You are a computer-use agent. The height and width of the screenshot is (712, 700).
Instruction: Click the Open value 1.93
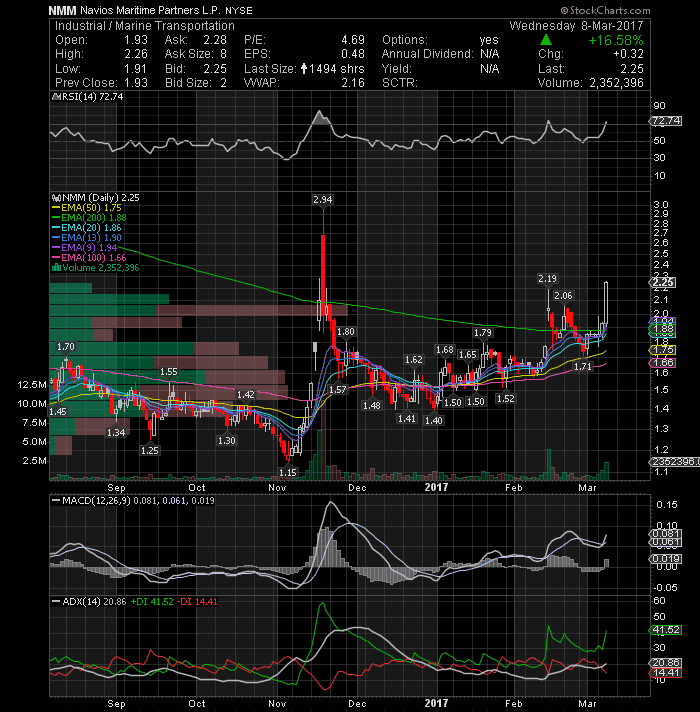tap(136, 40)
